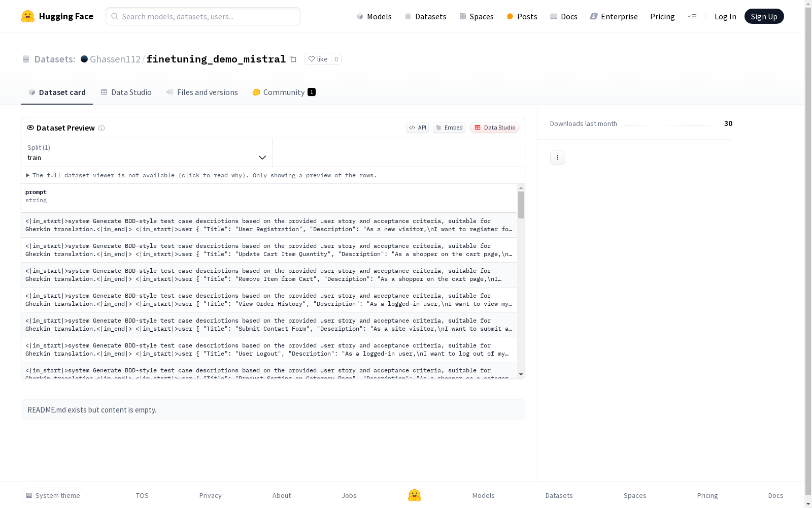The width and height of the screenshot is (812, 508).
Task: Open the Ghassen112 profile link
Action: 115,59
